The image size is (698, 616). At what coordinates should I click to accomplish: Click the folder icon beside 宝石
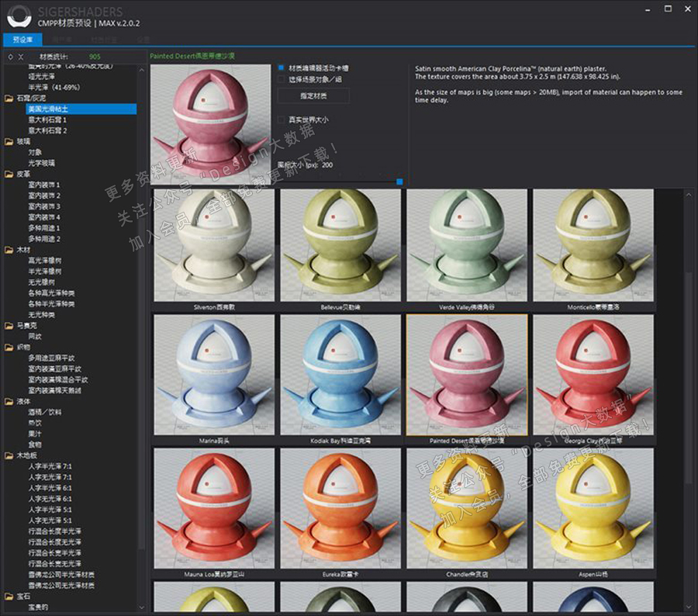pyautogui.click(x=9, y=597)
